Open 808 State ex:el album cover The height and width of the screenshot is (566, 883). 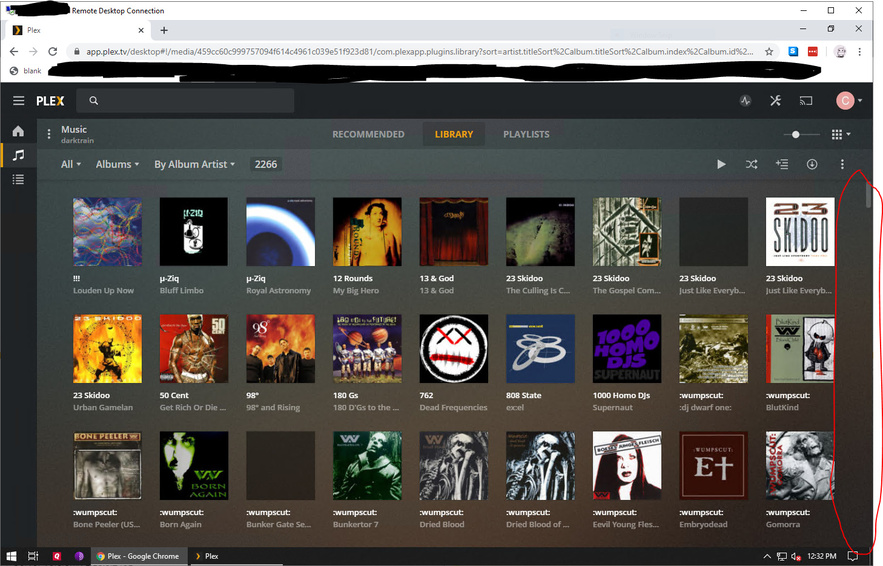[541, 349]
